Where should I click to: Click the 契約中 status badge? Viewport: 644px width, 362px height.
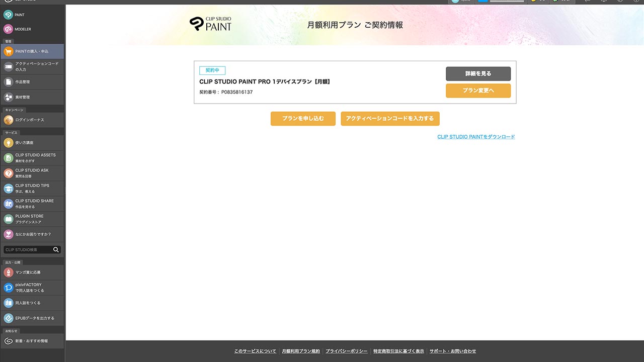(212, 70)
